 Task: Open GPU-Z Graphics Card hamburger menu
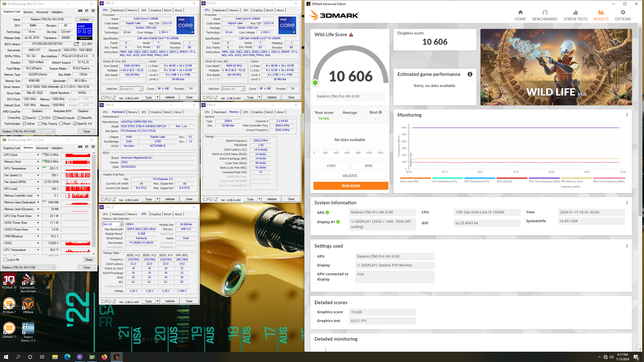click(x=93, y=11)
